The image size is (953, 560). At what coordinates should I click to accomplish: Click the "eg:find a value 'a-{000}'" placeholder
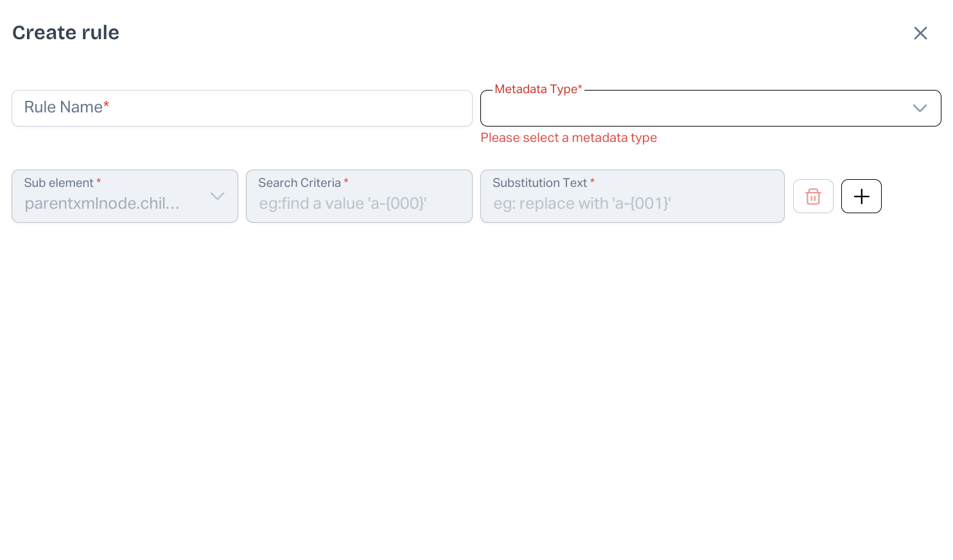tap(342, 204)
